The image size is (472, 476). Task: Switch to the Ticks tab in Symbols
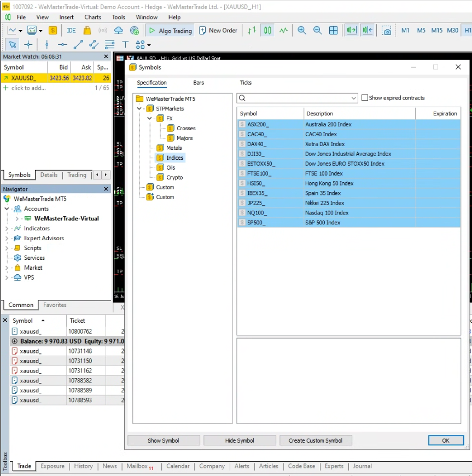[246, 83]
